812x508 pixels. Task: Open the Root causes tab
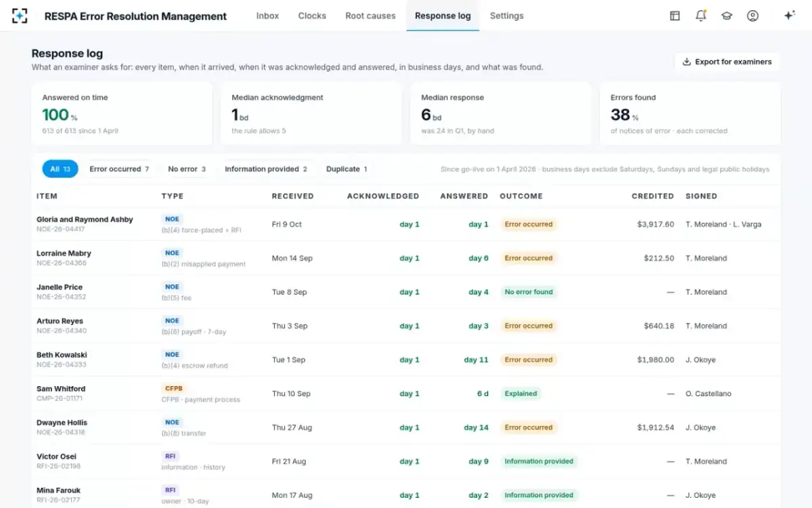click(370, 16)
